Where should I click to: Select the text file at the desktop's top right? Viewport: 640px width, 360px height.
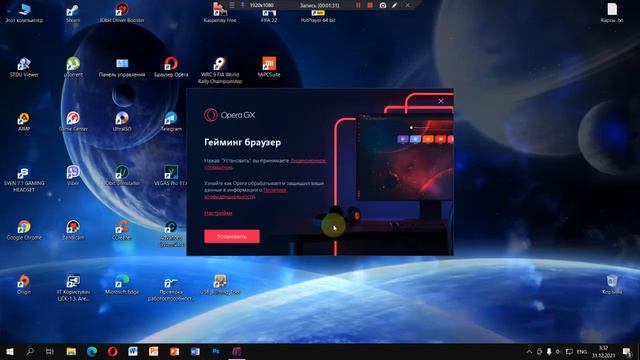612,13
